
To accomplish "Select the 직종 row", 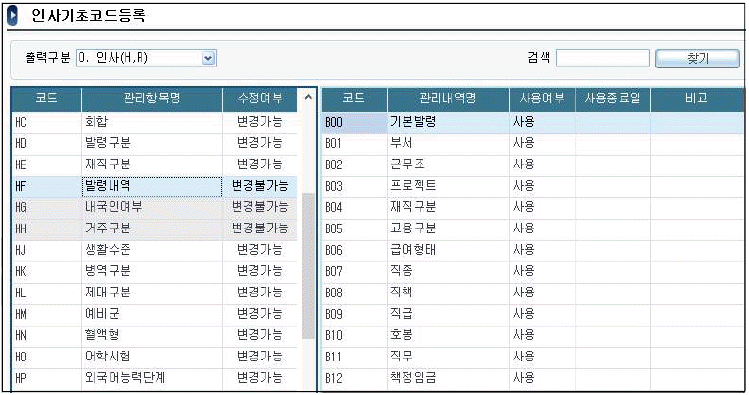I will tap(533, 271).
